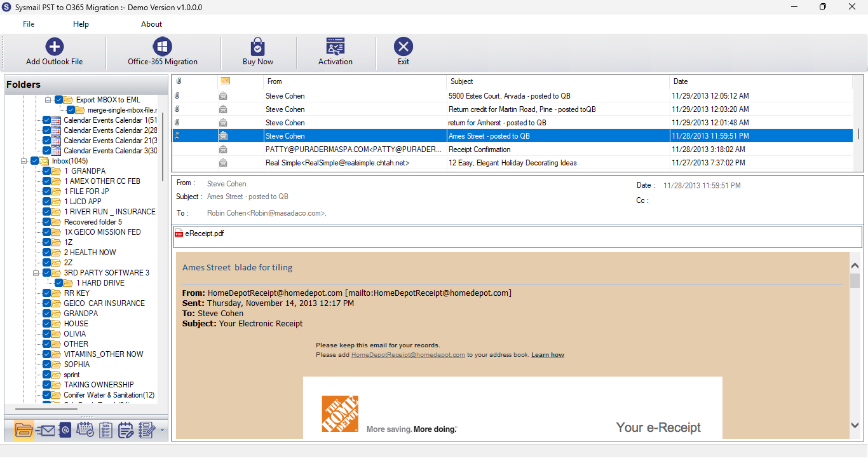This screenshot has width=868, height=458.
Task: Toggle checkbox for Export MBOX to EML
Action: tap(59, 100)
